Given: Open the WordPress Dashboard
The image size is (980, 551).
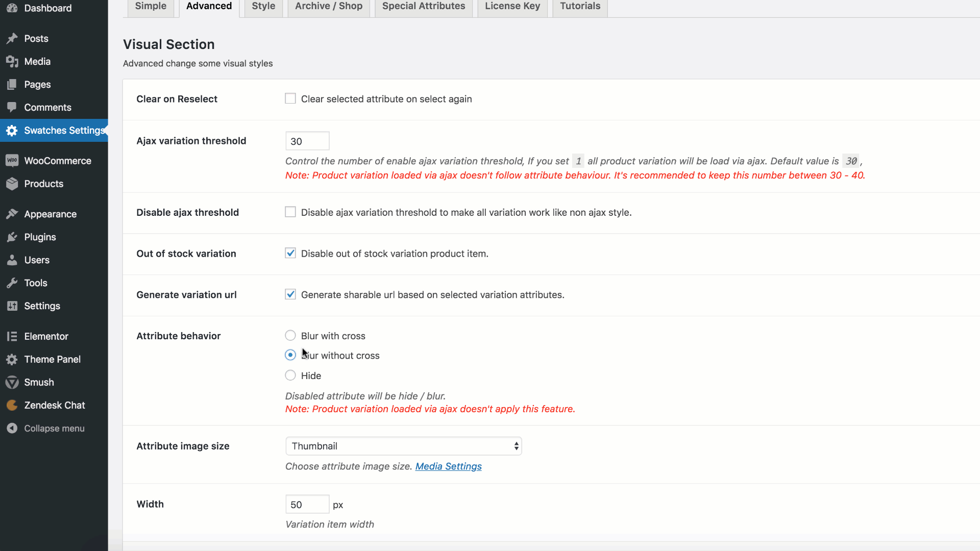Looking at the screenshot, I should (x=47, y=8).
